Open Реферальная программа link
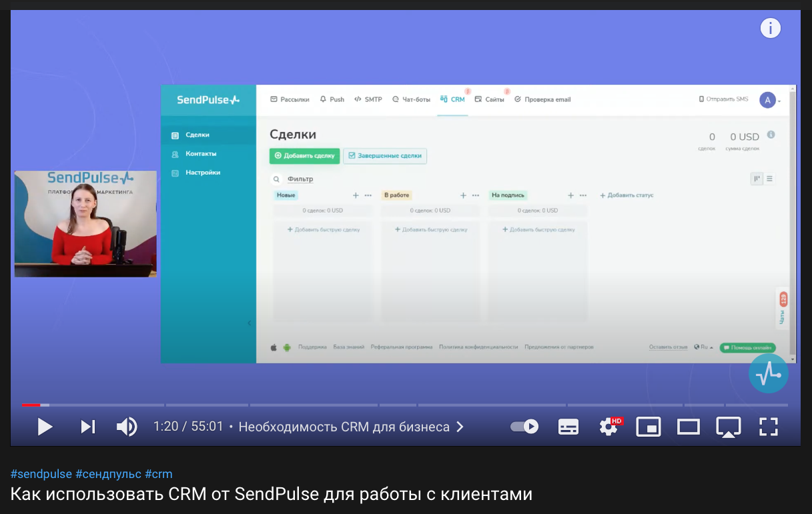Screen dimensions: 812x514 402,347
